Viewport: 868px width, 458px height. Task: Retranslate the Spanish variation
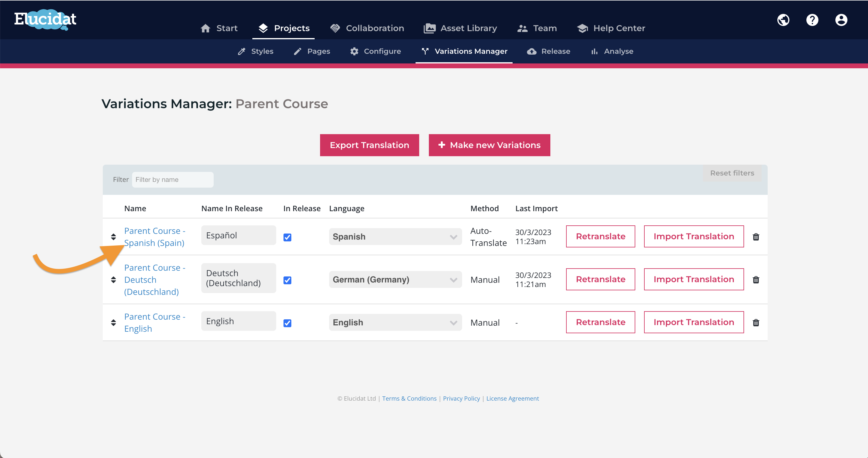click(601, 237)
